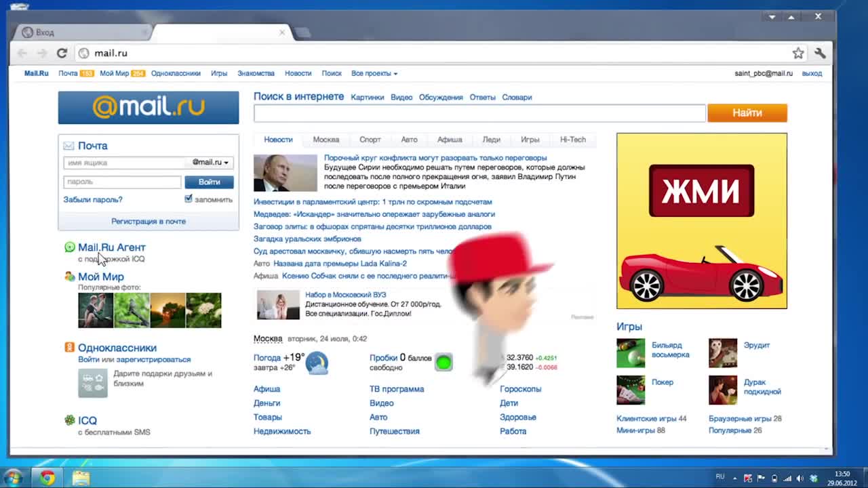Open the Забыли пароль? link
The width and height of the screenshot is (868, 488).
point(93,199)
